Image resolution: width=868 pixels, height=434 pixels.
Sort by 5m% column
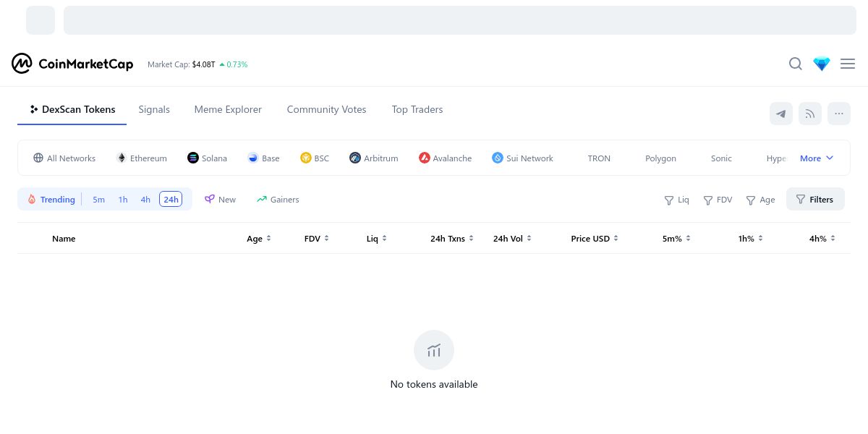(x=676, y=238)
